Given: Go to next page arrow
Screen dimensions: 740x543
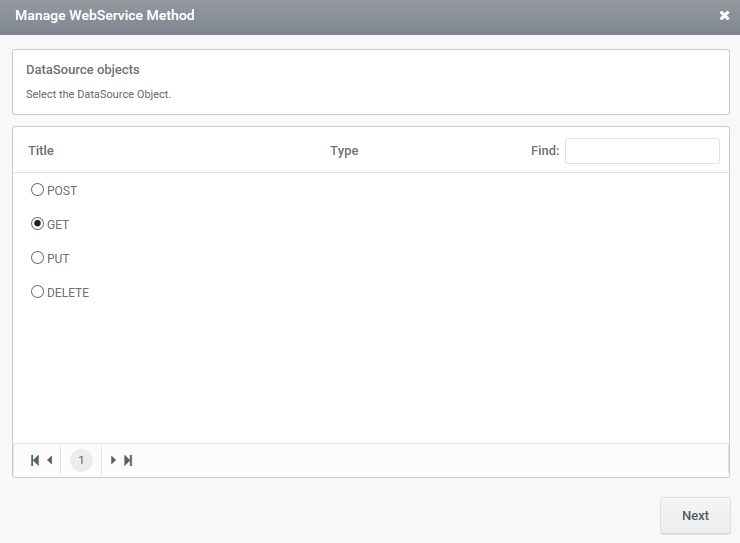Looking at the screenshot, I should 113,460.
